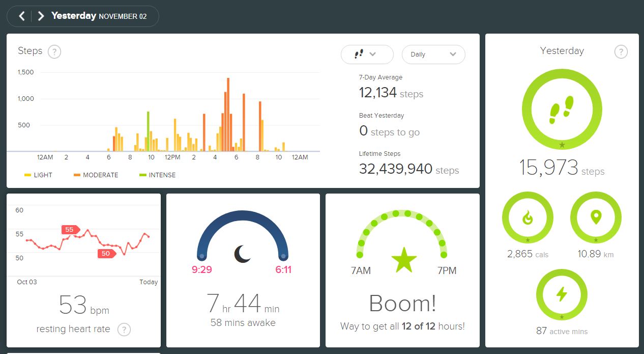
Task: Click the tallest orange steps bar
Action: pyautogui.click(x=228, y=115)
